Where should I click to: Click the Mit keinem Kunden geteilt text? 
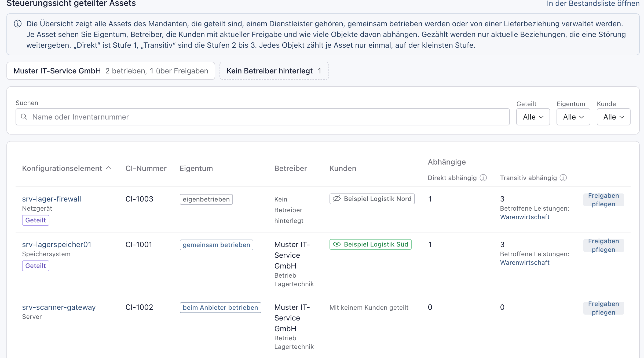(x=369, y=308)
